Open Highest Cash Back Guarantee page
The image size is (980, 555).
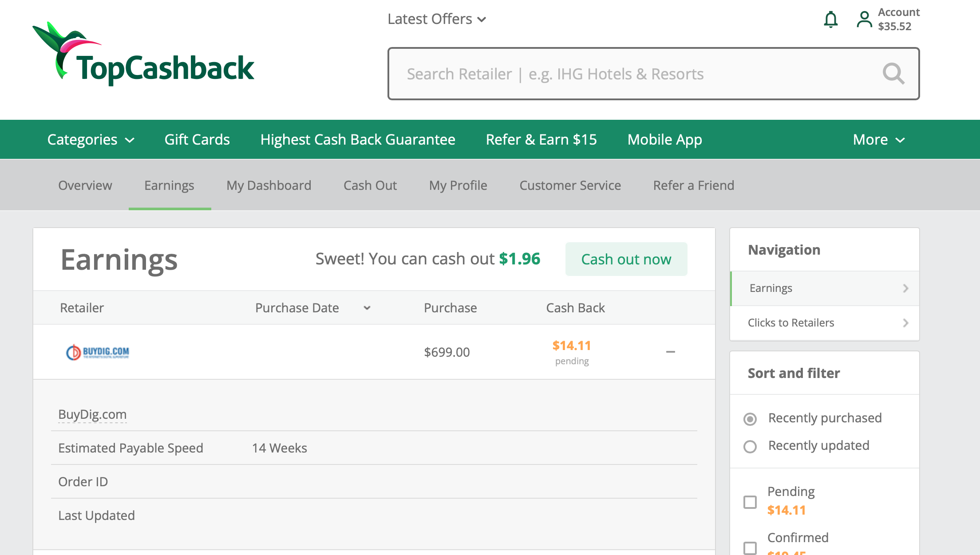tap(358, 140)
